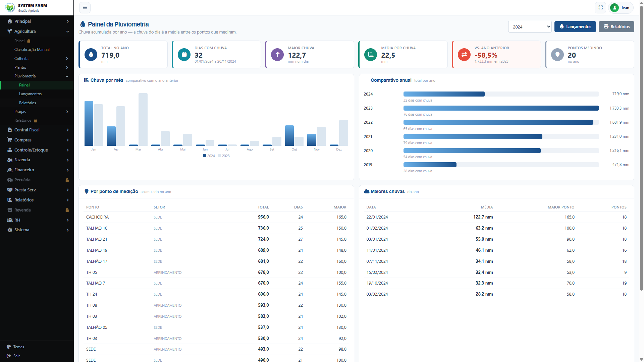
Task: Click the fullscreen toggle icon
Action: [600, 7]
